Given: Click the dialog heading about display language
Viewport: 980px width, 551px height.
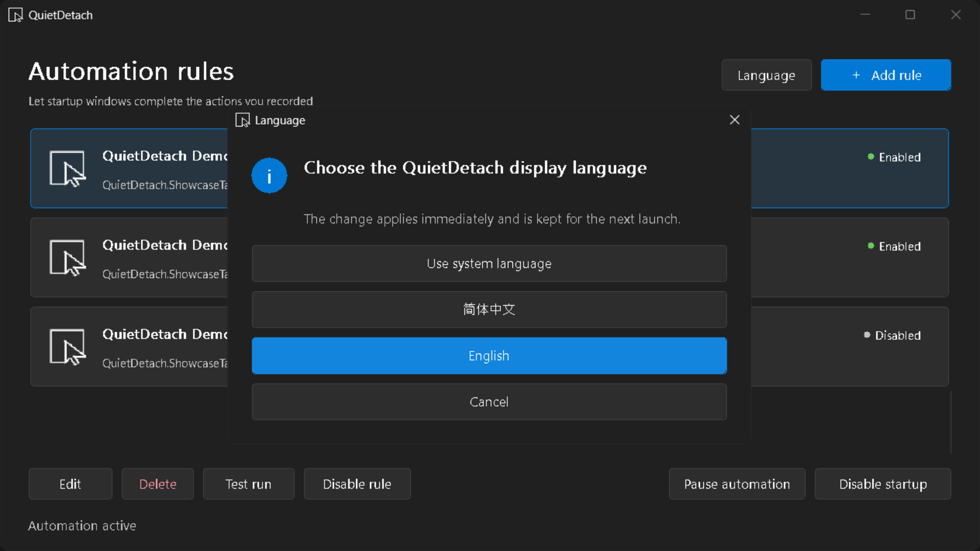Looking at the screenshot, I should click(475, 168).
